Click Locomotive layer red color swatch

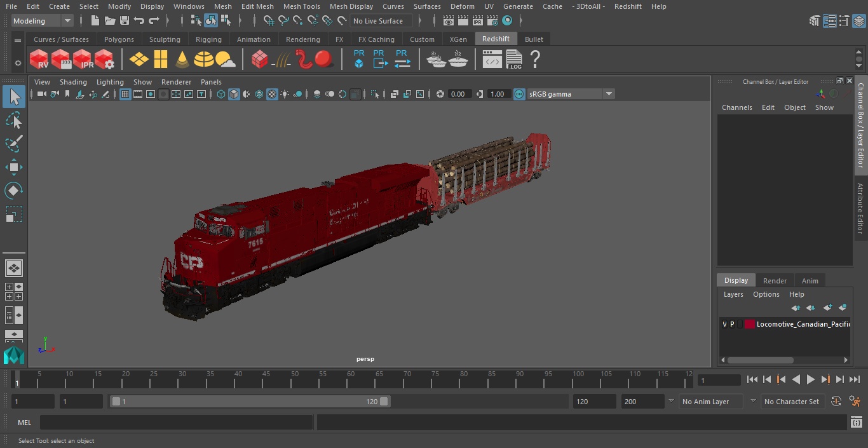750,324
